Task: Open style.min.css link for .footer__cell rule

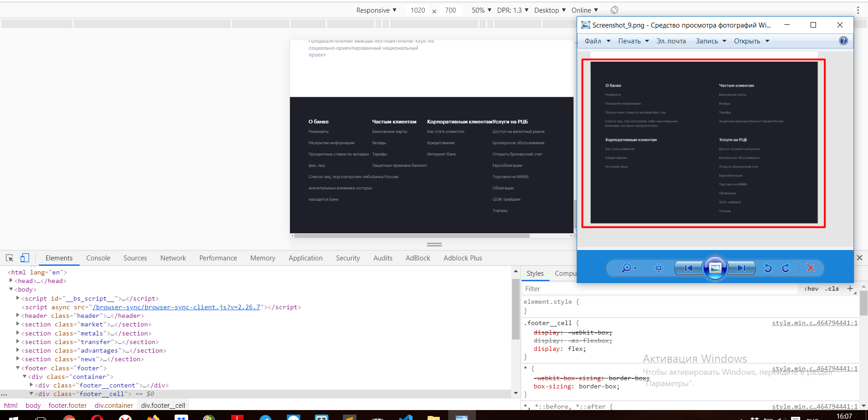Action: tap(815, 323)
